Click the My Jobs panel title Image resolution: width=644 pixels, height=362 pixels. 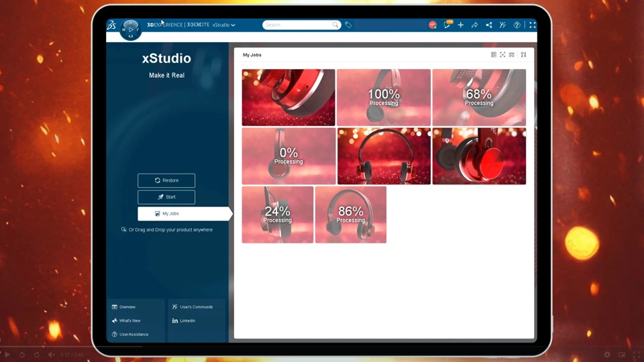pos(252,54)
